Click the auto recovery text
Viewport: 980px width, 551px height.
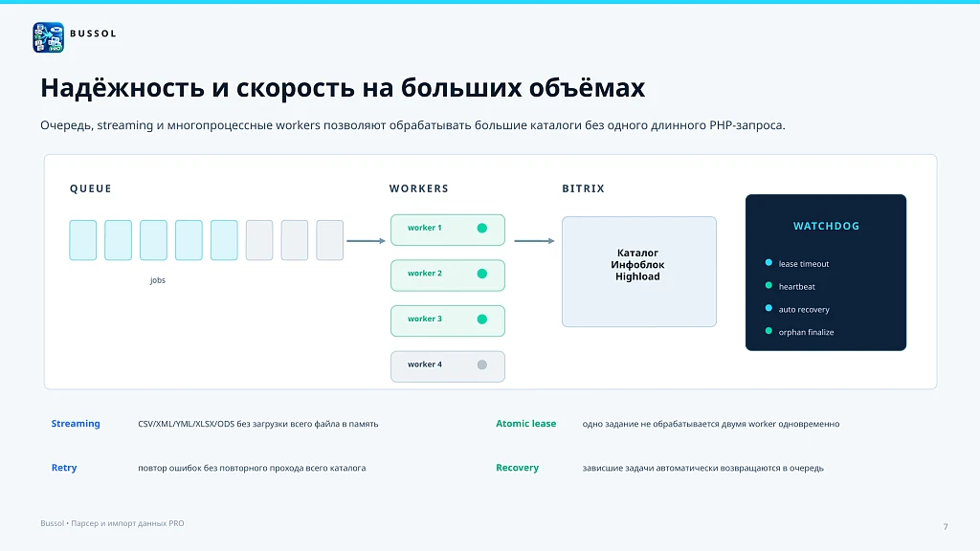pyautogui.click(x=804, y=310)
